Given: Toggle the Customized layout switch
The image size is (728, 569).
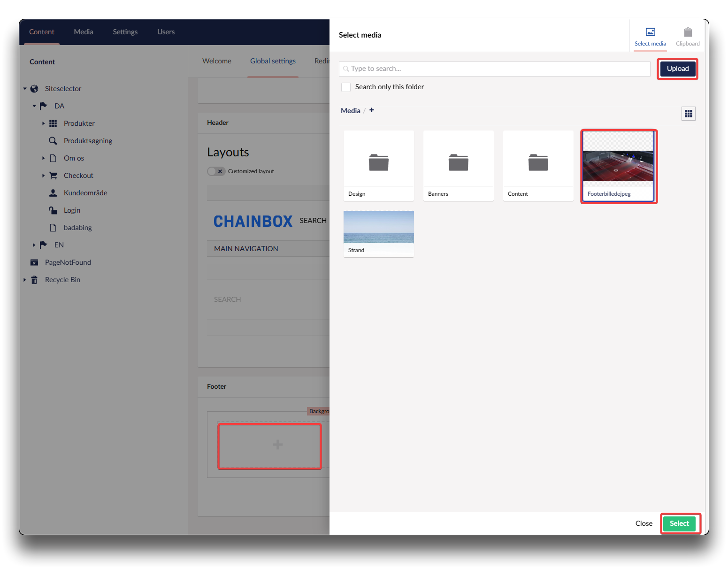Looking at the screenshot, I should (216, 171).
